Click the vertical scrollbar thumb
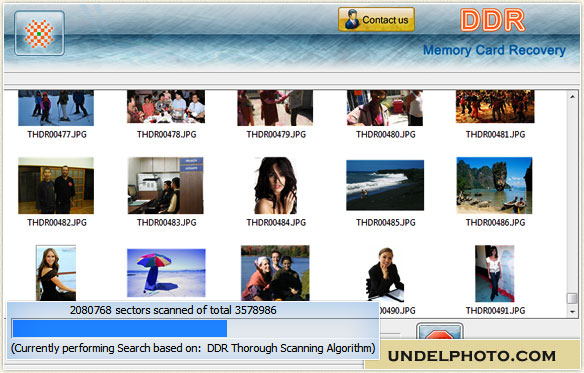 (x=572, y=298)
